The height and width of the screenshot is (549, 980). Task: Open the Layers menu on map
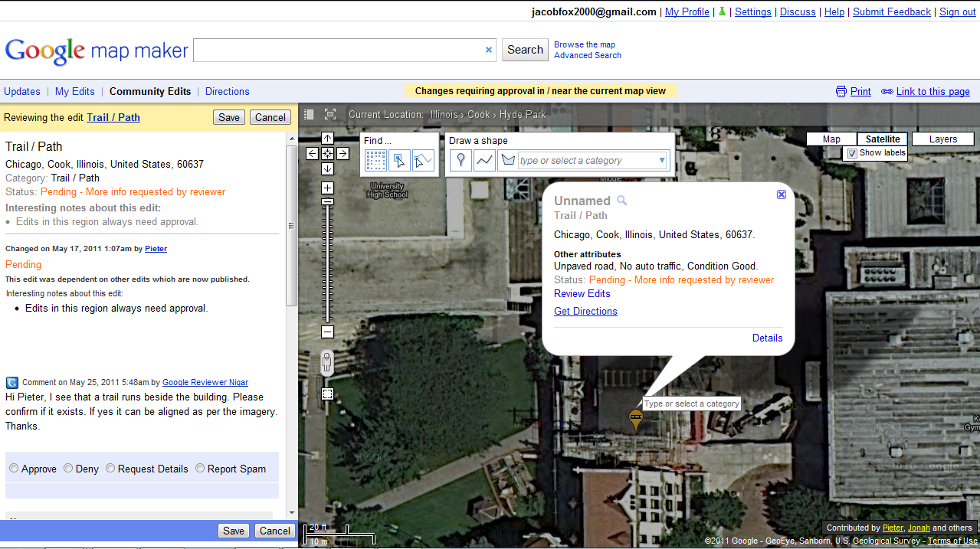[x=942, y=139]
